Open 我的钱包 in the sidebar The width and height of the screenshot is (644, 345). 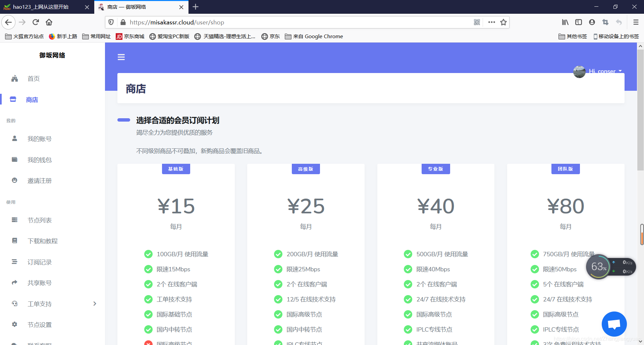[x=40, y=160]
